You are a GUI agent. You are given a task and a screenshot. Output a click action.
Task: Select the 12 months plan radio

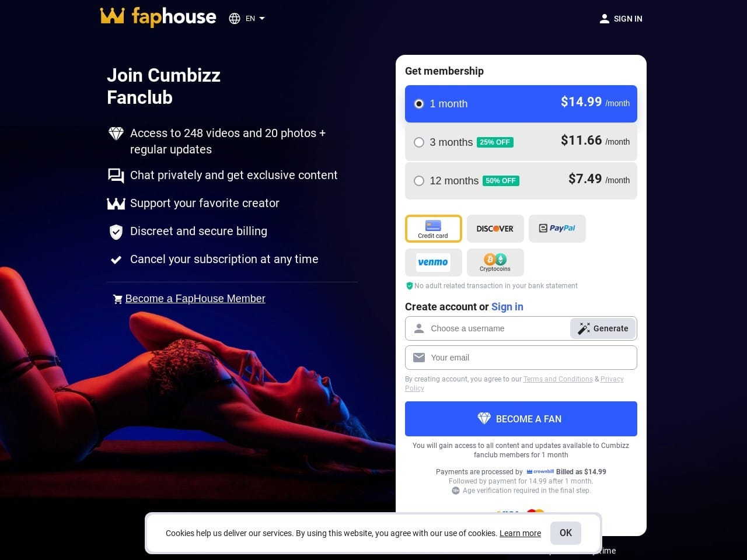click(x=419, y=181)
